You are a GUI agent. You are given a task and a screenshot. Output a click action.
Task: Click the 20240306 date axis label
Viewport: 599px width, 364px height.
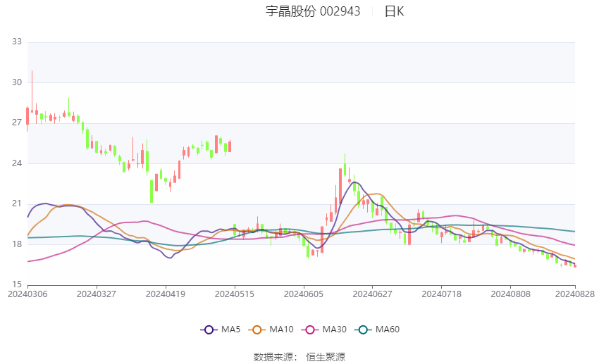(x=27, y=294)
